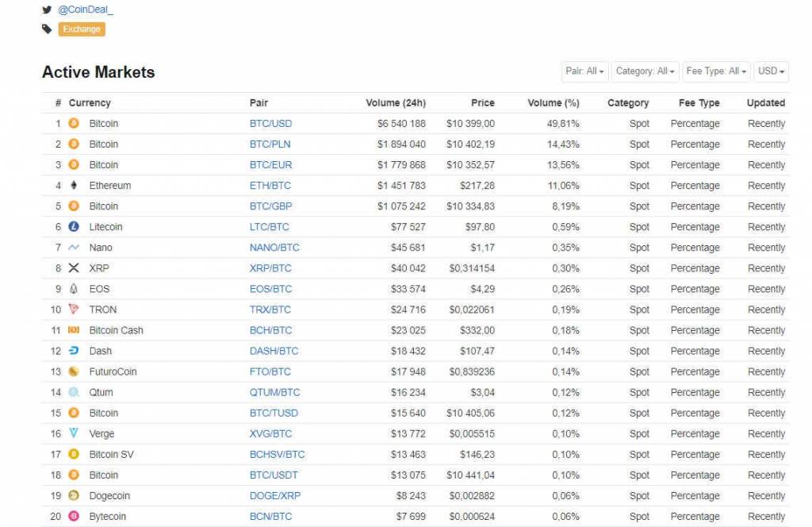Click the Pair column header
Screen dimensions: 812x527
(259, 102)
